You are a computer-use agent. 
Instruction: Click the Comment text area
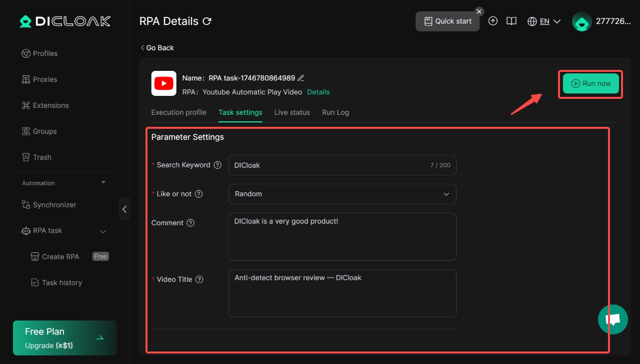pyautogui.click(x=342, y=237)
